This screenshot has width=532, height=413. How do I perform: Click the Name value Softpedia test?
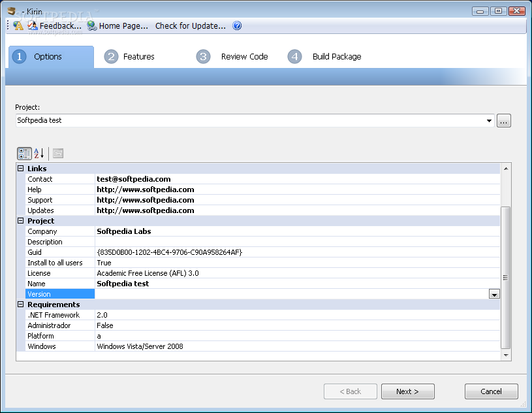click(x=123, y=284)
